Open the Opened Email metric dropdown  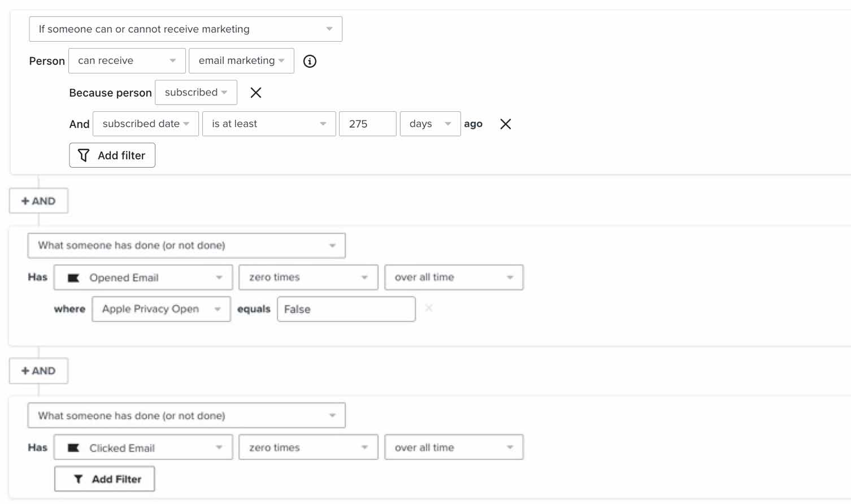(x=143, y=277)
